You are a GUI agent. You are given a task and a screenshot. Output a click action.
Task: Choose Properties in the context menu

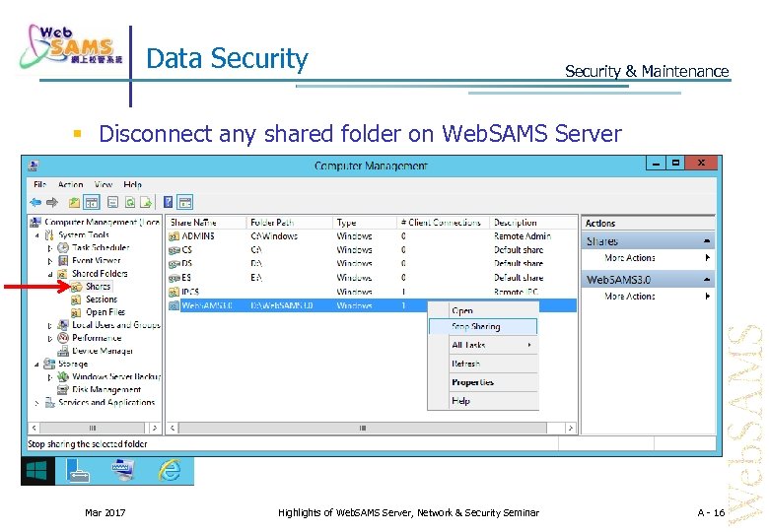(483, 382)
